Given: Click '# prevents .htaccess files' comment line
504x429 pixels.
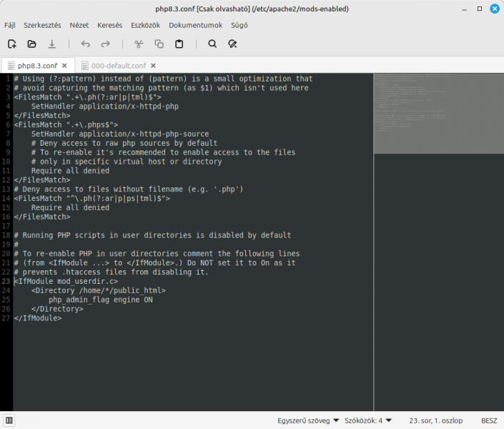Looking at the screenshot, I should (112, 272).
